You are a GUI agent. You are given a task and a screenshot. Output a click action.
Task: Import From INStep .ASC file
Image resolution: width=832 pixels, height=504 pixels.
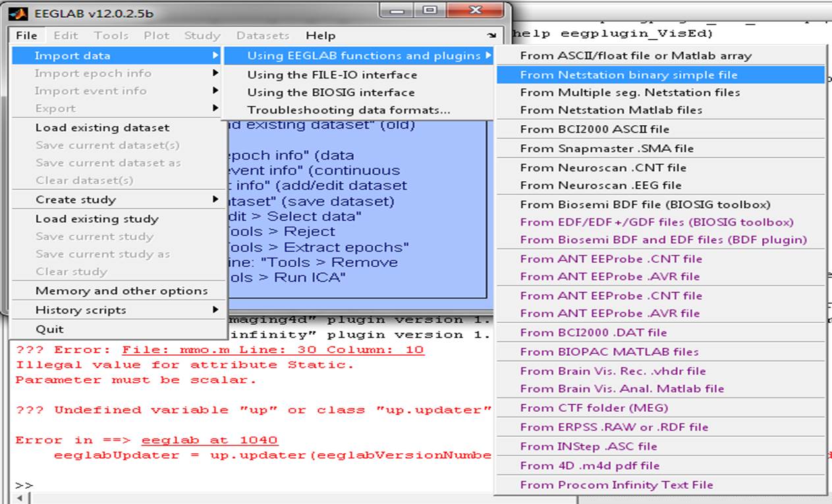point(661,446)
